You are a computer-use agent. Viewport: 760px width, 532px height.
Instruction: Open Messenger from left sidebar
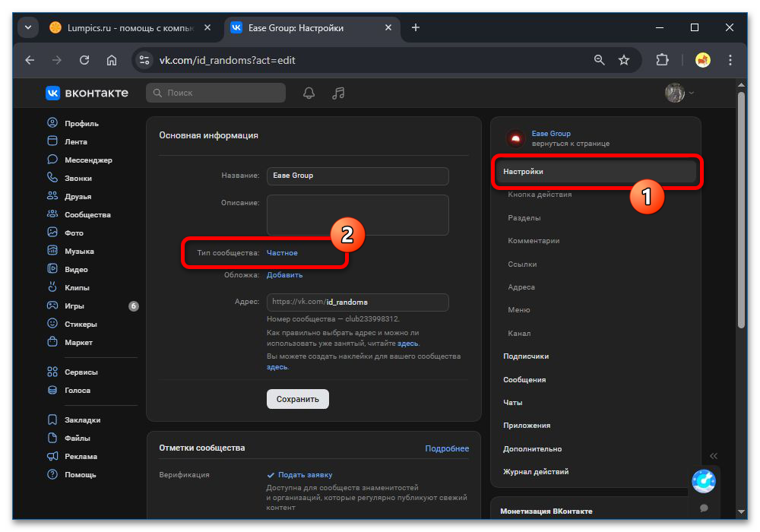click(x=87, y=160)
